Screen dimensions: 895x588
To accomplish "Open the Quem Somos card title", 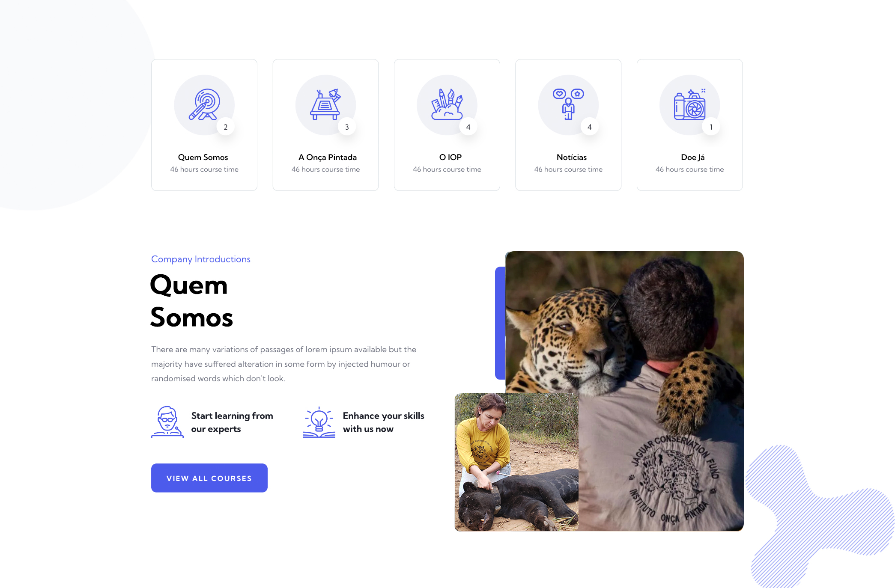I will pos(203,157).
